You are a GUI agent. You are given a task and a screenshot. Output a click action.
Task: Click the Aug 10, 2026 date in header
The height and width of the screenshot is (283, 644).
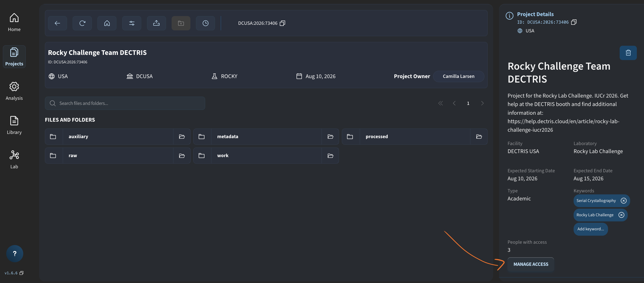tap(320, 76)
